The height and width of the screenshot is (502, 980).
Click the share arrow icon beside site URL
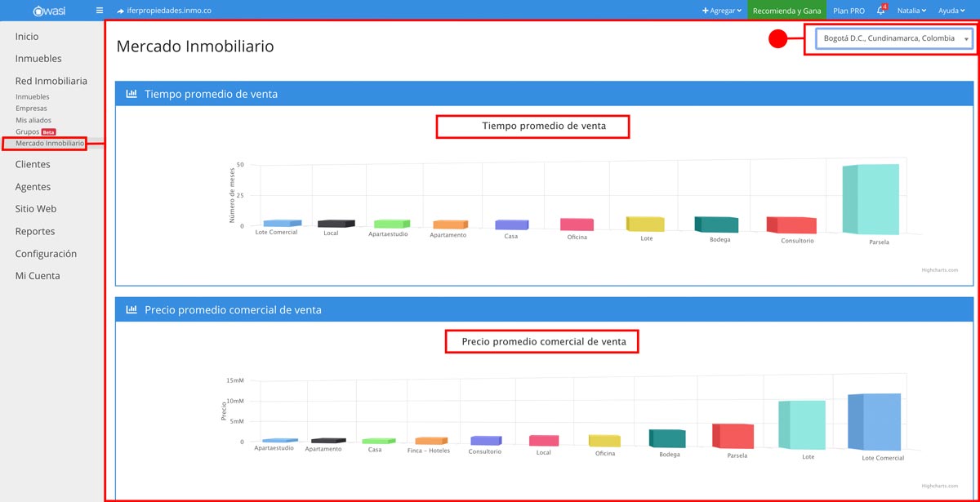point(121,11)
